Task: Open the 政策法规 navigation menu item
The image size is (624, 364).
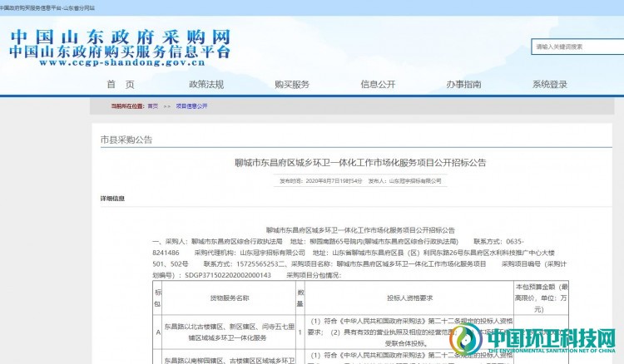Action: (x=206, y=84)
